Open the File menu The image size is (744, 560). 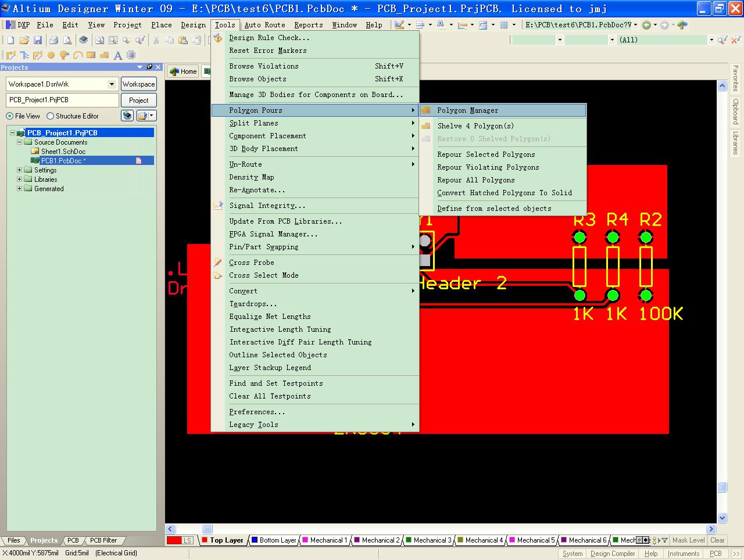pos(45,25)
